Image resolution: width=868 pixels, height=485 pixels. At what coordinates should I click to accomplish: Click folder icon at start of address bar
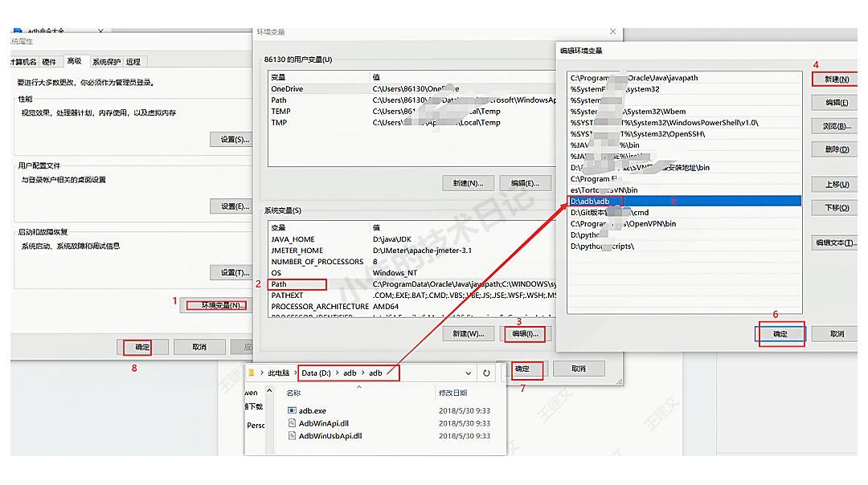[x=252, y=373]
